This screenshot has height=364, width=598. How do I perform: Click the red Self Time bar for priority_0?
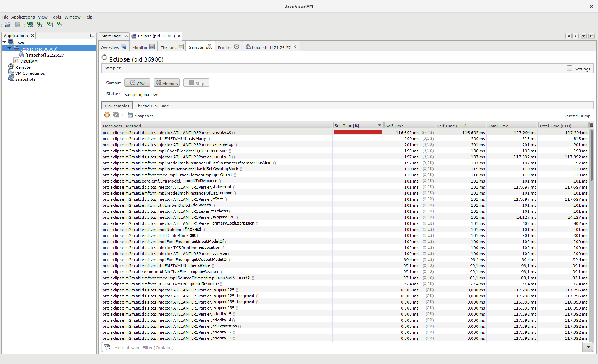click(x=357, y=132)
